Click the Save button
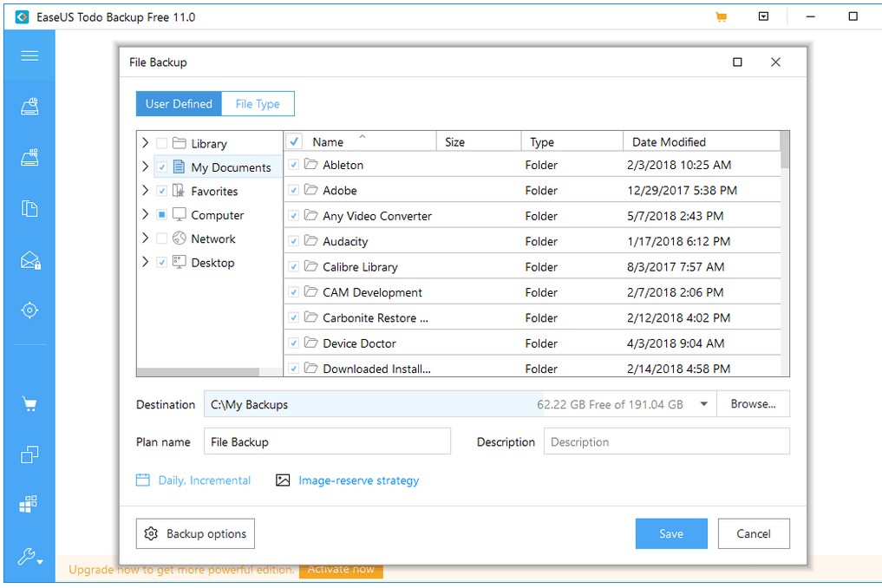 tap(671, 533)
